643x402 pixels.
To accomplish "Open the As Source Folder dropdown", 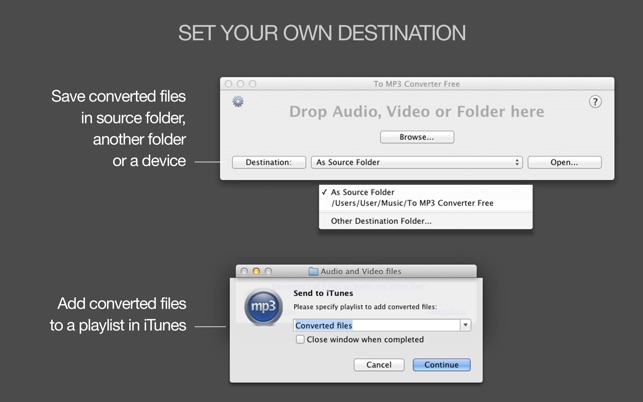I will (417, 162).
